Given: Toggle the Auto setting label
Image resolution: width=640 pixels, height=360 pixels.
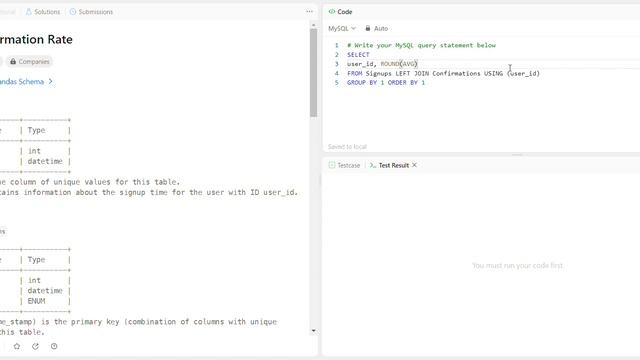Looking at the screenshot, I should tap(380, 28).
